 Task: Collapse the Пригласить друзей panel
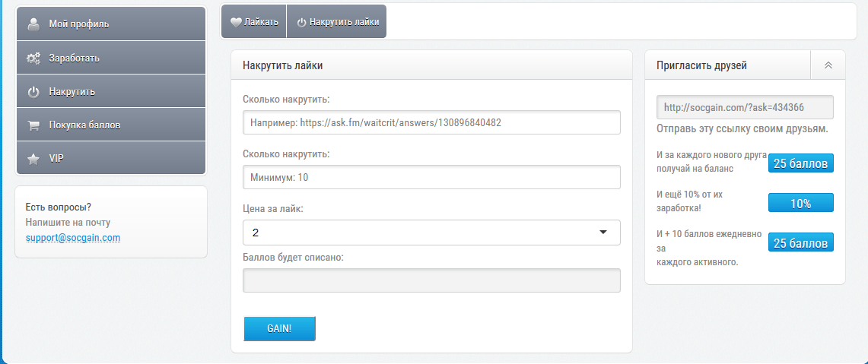tap(828, 65)
